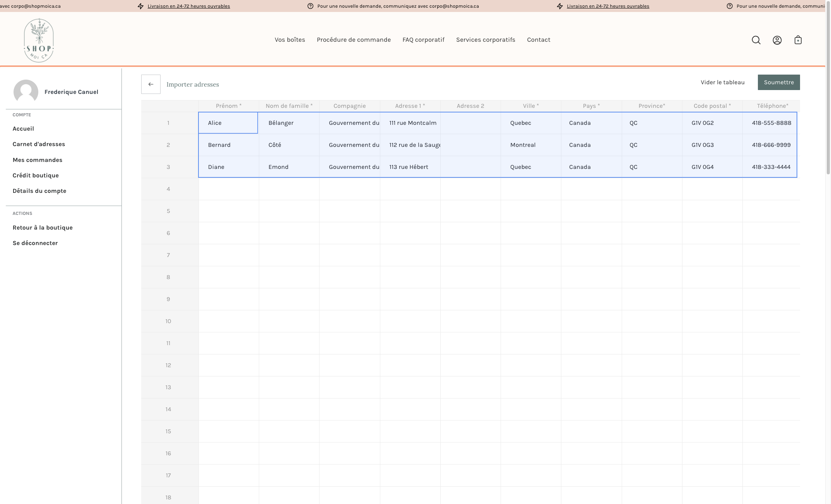Open Crédit boutique in sidebar
This screenshot has width=831, height=504.
coord(36,175)
